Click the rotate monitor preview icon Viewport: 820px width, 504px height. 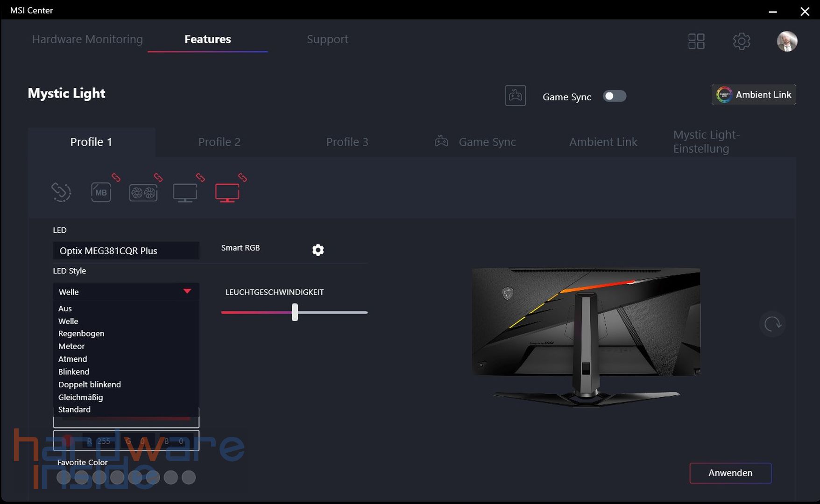click(772, 324)
